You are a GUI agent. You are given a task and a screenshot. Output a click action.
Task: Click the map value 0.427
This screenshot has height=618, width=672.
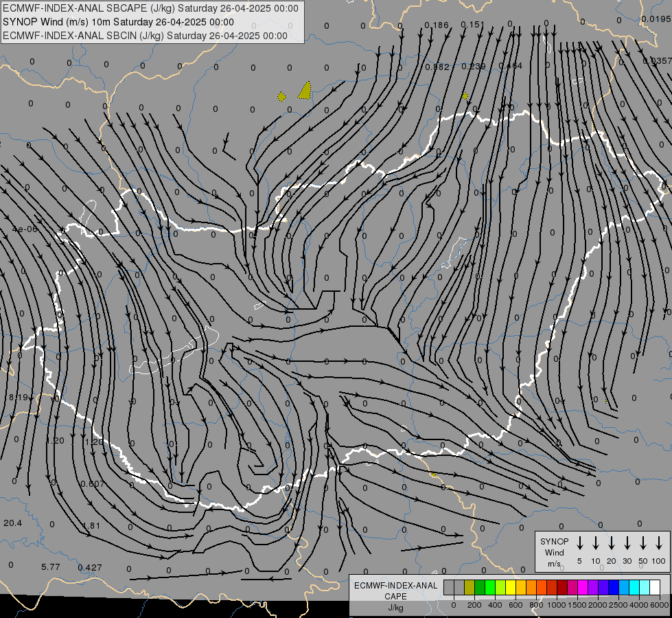[90, 568]
